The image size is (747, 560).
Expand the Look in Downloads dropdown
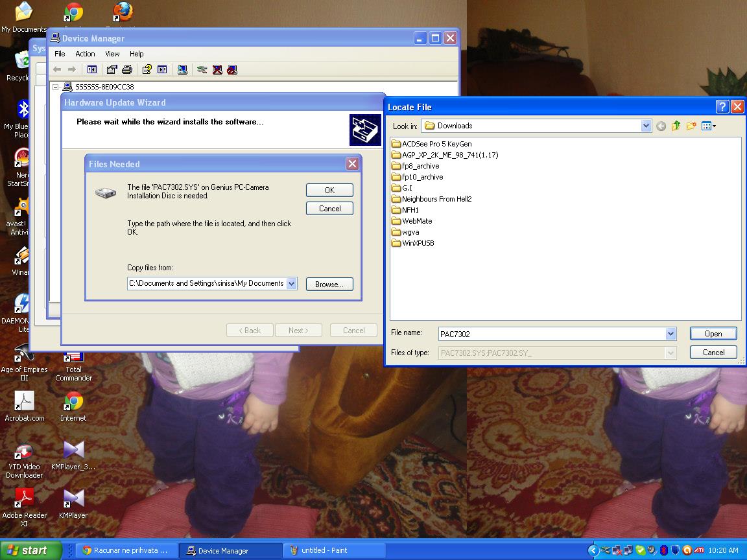[646, 126]
